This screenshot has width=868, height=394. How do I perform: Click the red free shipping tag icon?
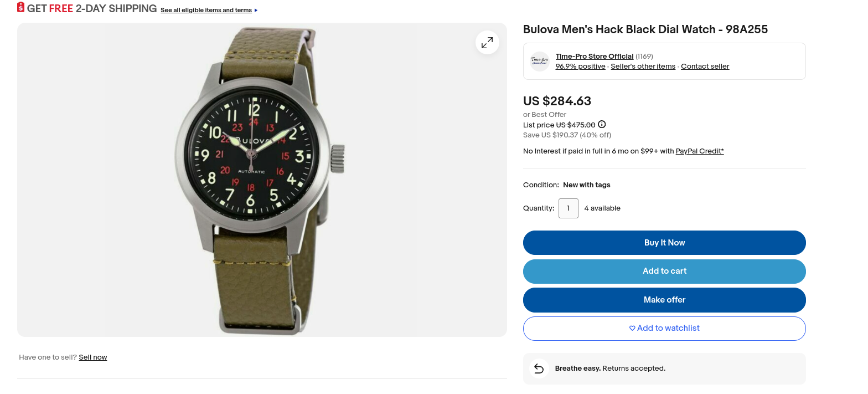click(21, 8)
